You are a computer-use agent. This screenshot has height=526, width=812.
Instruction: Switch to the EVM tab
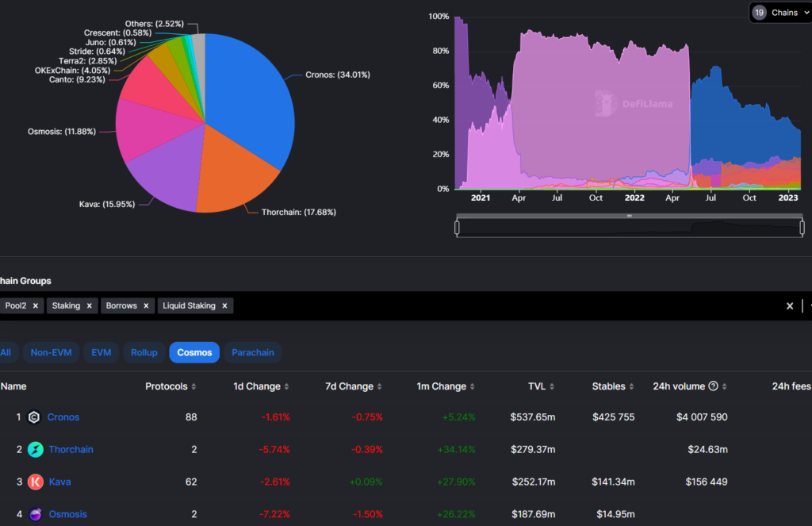(101, 352)
